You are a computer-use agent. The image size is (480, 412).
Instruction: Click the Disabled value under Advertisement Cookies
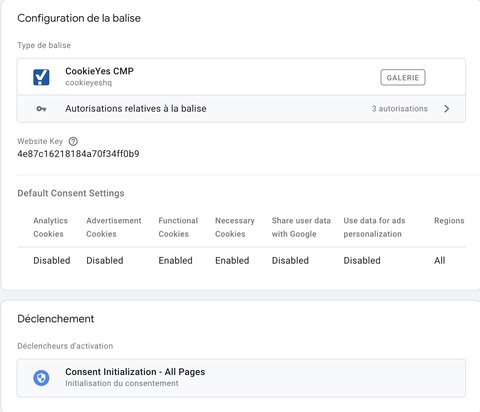click(x=105, y=260)
